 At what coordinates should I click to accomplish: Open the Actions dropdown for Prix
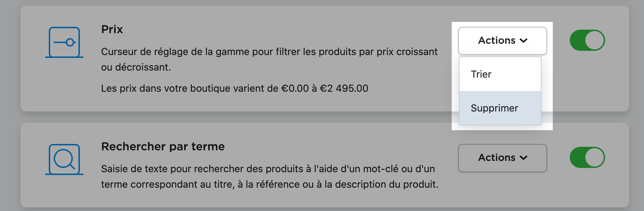502,40
